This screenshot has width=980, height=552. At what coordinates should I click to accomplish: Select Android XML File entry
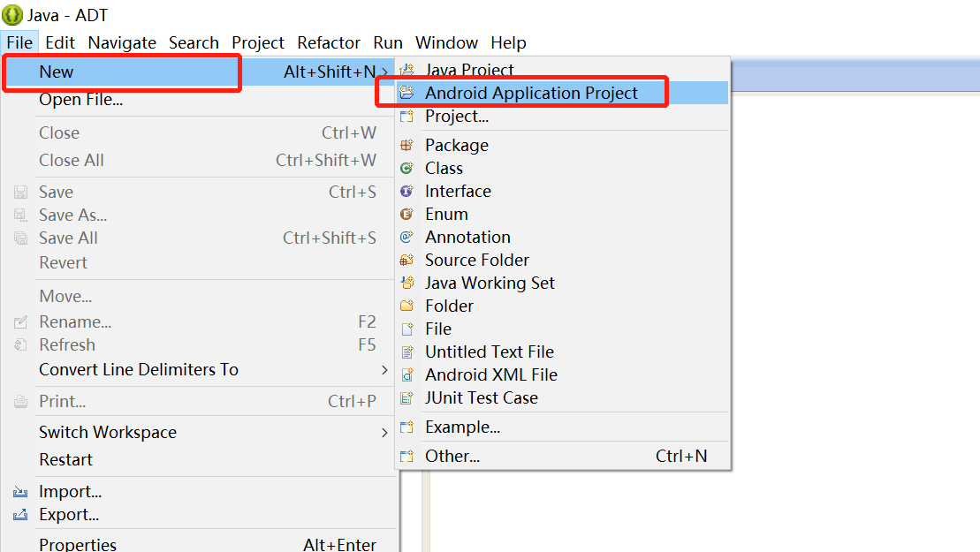(x=563, y=374)
